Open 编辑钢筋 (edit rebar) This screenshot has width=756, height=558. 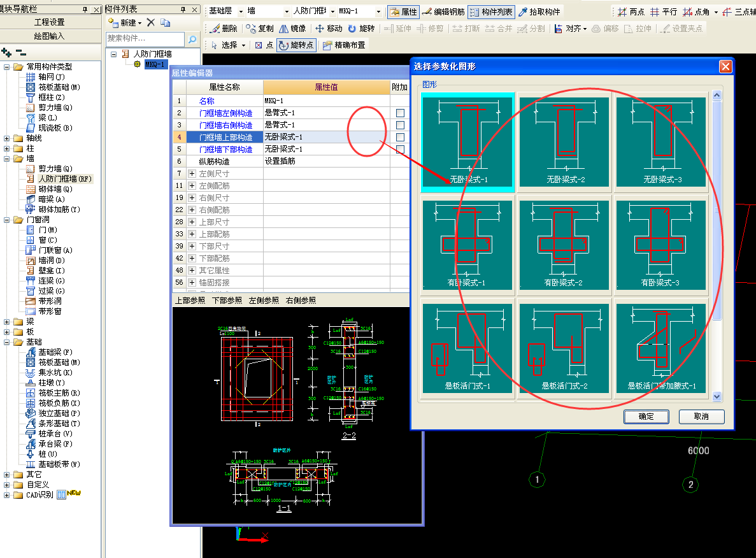tap(443, 11)
